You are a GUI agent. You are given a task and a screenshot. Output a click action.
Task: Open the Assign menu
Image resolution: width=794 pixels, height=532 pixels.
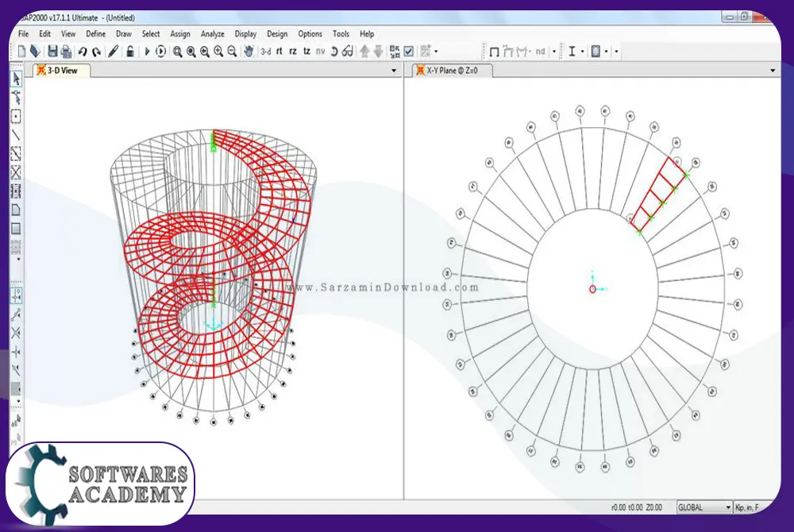tap(180, 34)
